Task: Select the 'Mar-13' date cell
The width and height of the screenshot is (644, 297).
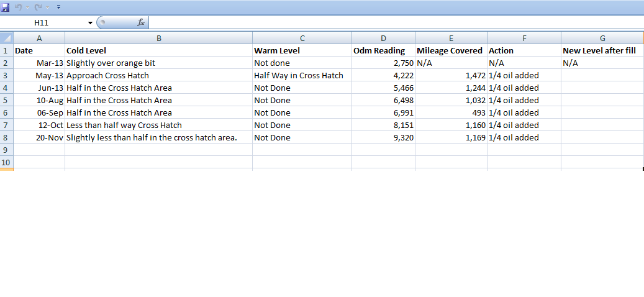Action: point(39,63)
